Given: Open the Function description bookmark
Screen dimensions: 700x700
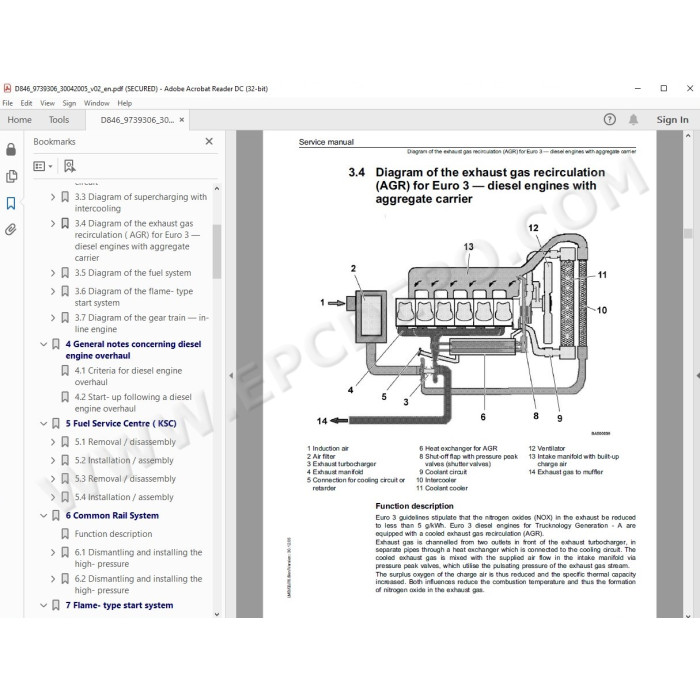Looking at the screenshot, I should (x=113, y=534).
